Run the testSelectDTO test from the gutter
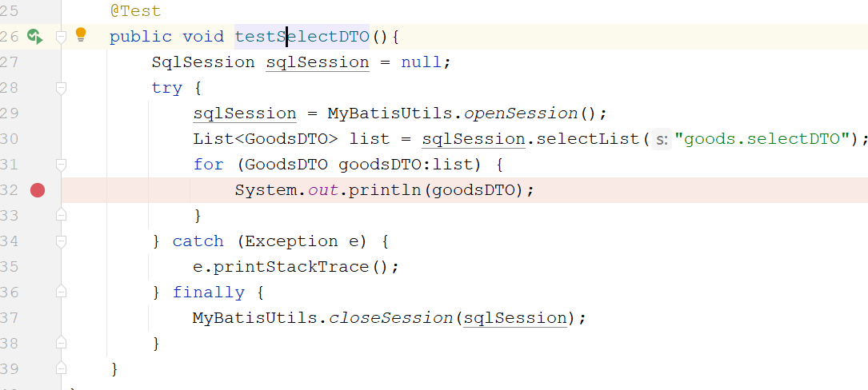 [34, 36]
